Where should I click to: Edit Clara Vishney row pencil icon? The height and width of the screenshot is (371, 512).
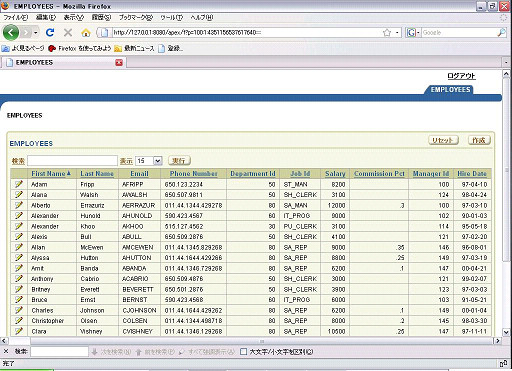pos(19,331)
